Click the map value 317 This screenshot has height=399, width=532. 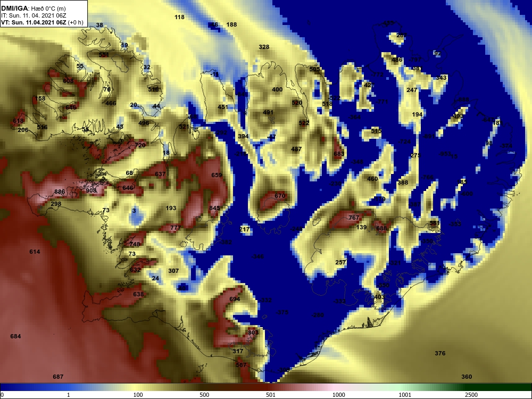(238, 351)
